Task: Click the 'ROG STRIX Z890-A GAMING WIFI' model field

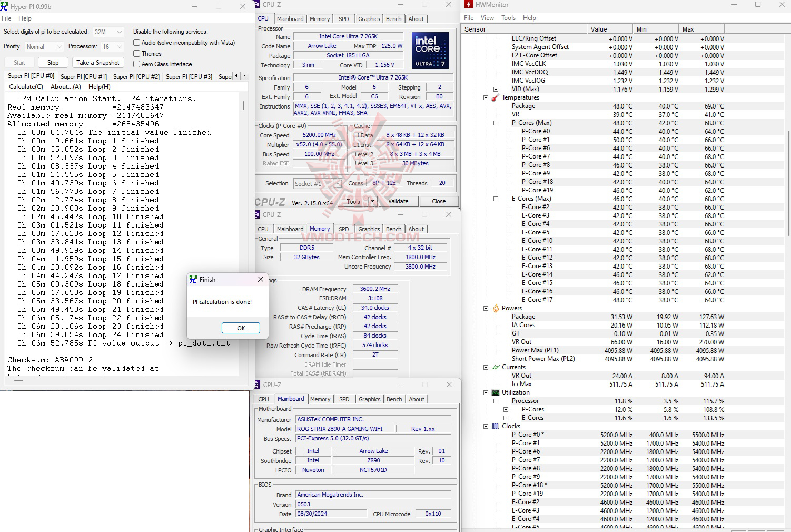Action: tap(344, 429)
